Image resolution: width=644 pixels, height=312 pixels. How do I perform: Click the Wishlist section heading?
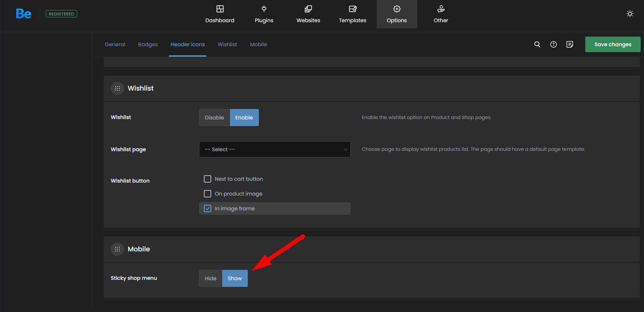point(141,88)
